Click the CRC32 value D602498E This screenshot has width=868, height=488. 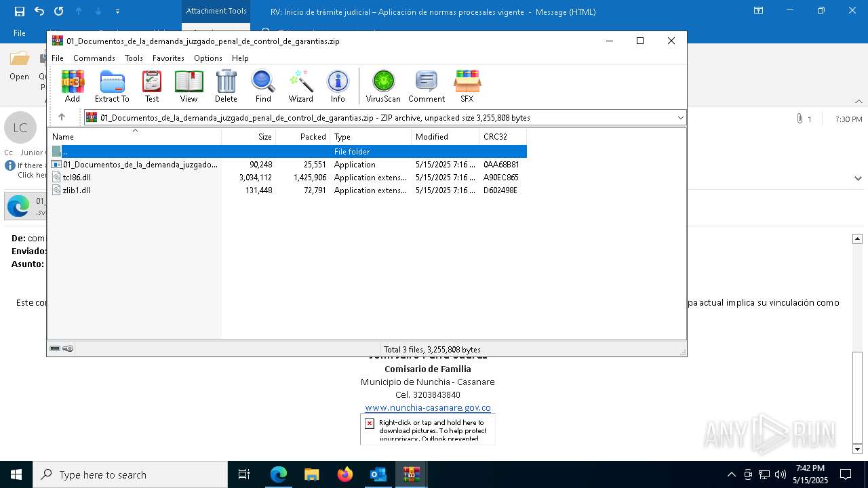[500, 190]
